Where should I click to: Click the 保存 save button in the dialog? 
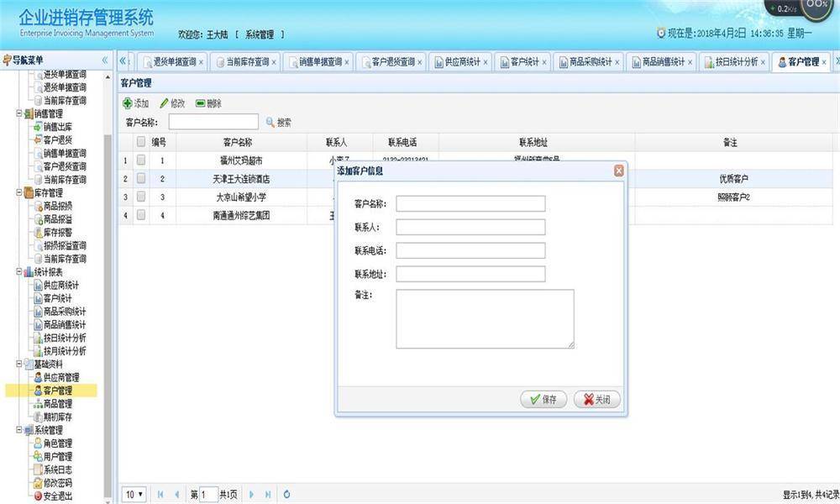point(543,400)
